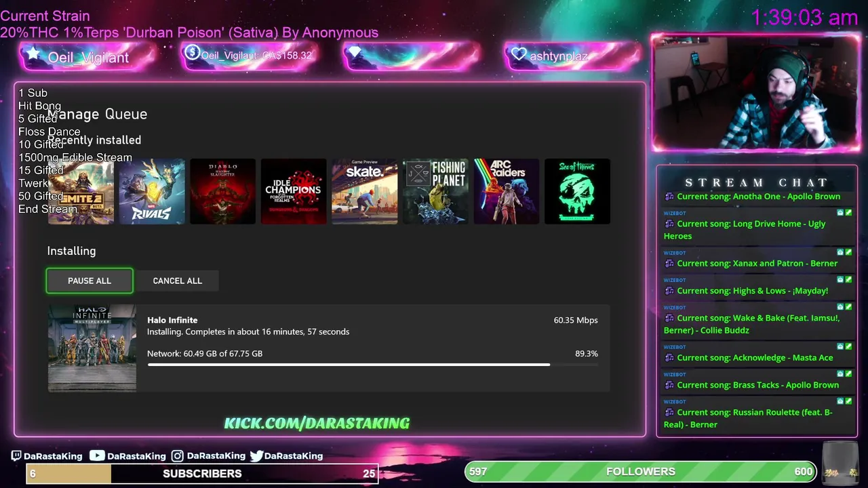868x488 pixels.
Task: Click the 1500mg Edible Stream goal text
Action: click(75, 157)
